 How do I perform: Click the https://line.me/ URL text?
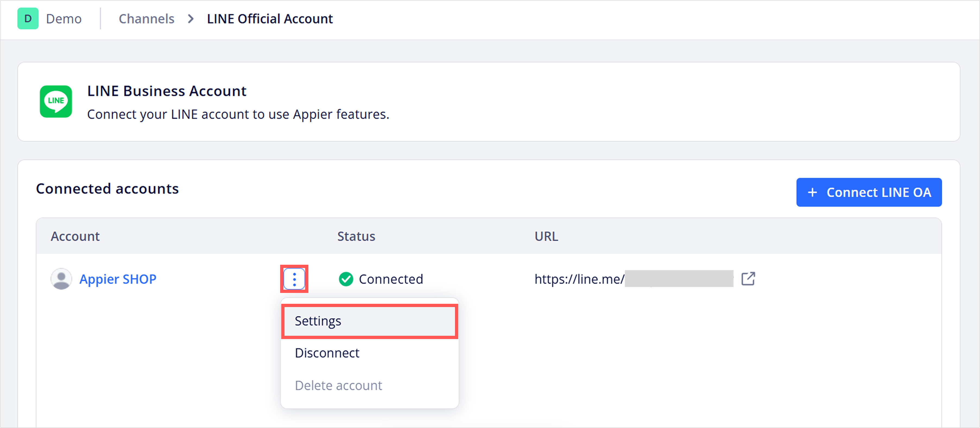click(579, 279)
